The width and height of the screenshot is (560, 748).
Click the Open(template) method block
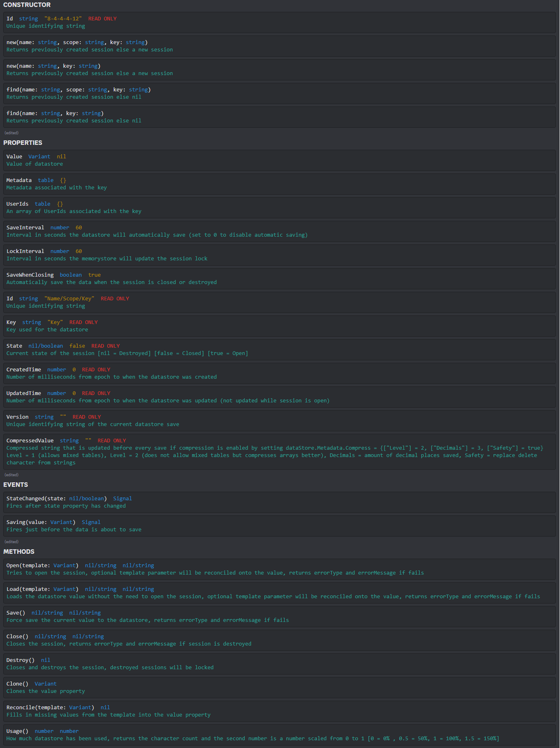coord(279,569)
